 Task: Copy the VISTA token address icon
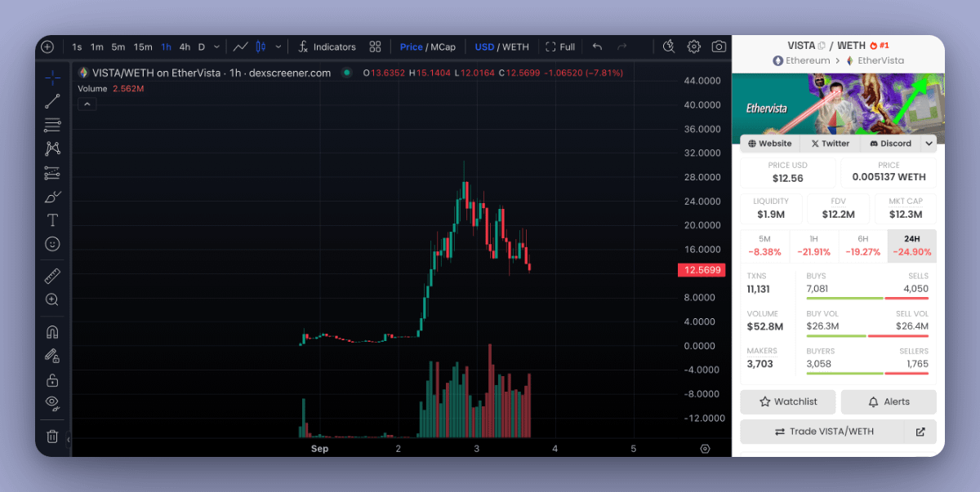coord(822,46)
